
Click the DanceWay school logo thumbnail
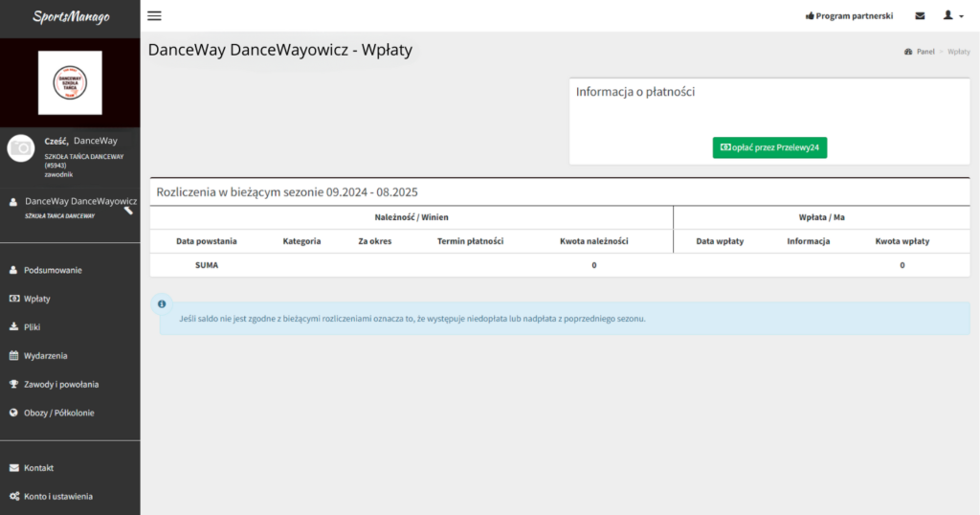[x=70, y=83]
